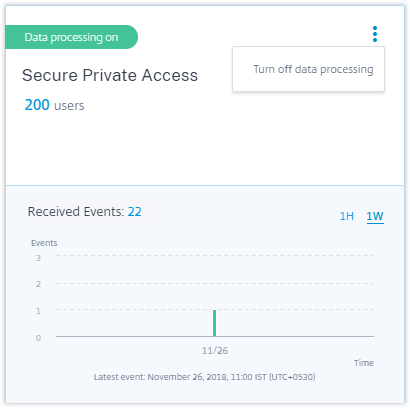This screenshot has height=408, width=410.
Task: Select Turn off data processing option
Action: [x=313, y=70]
